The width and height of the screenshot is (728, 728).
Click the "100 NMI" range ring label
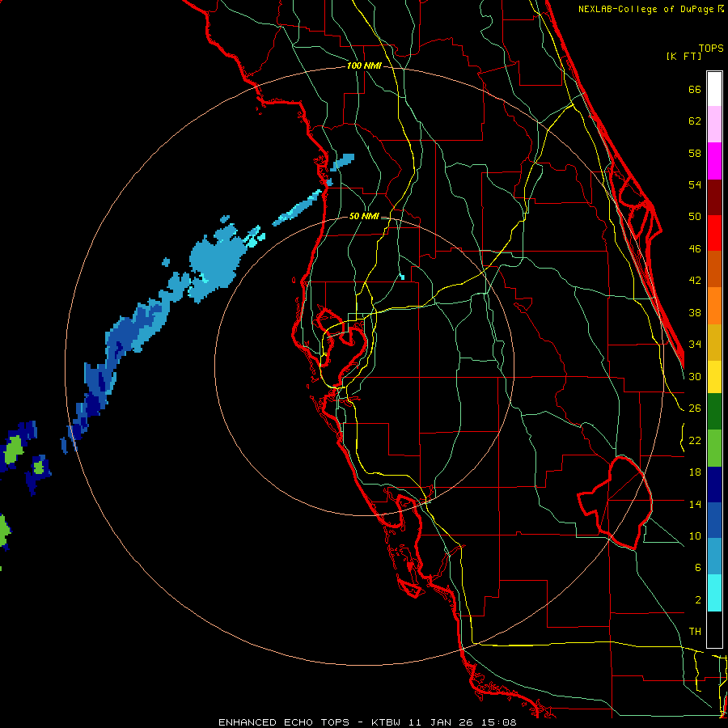click(x=364, y=66)
